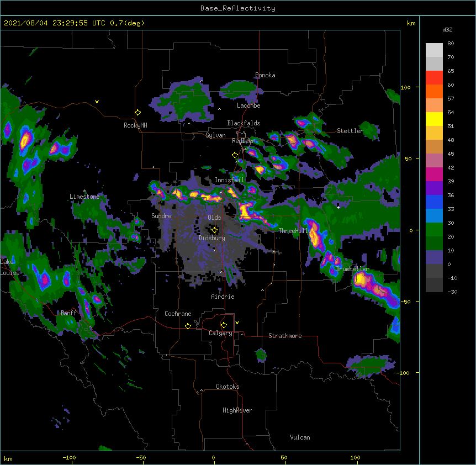Click the Sylvan label
The width and height of the screenshot is (476, 465).
(215, 135)
